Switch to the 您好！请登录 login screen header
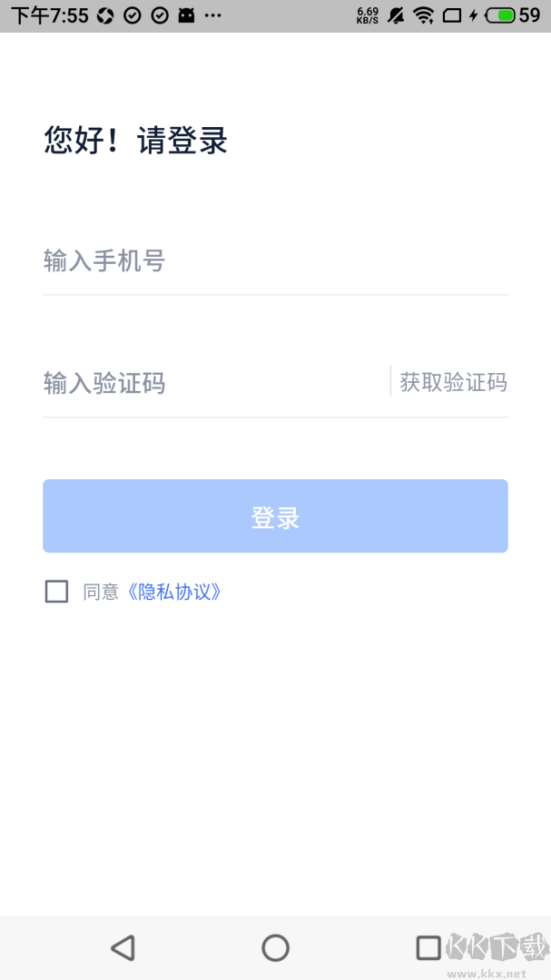Viewport: 551px width, 980px height. (x=134, y=142)
